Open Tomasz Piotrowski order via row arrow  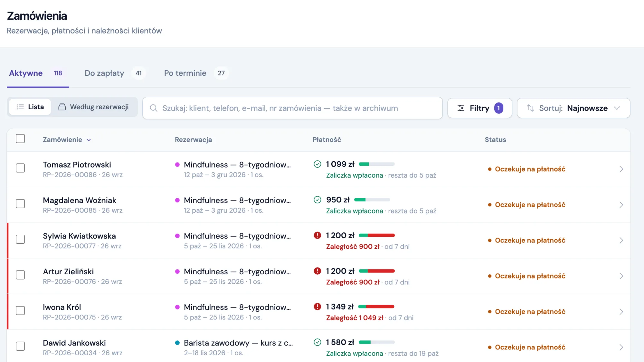621,169
